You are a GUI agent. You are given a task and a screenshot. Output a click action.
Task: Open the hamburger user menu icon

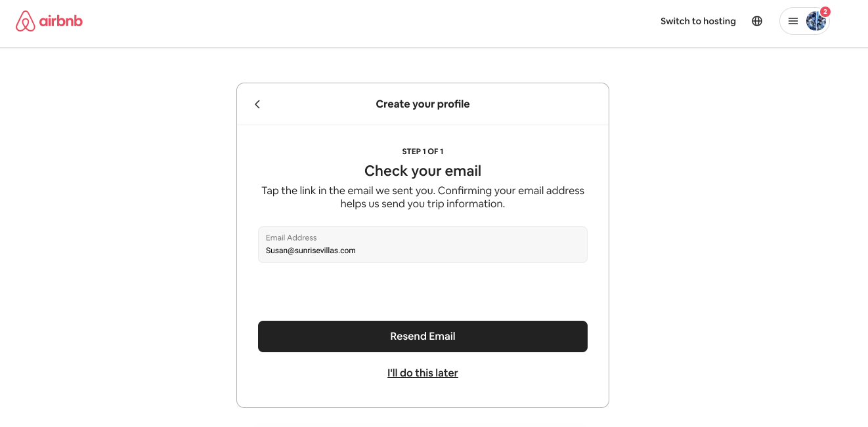pos(793,21)
